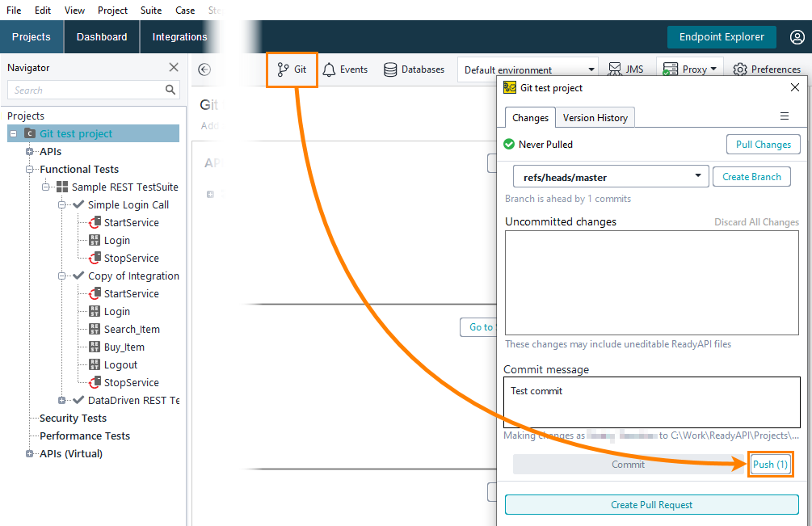Select the Security Tests node

(x=73, y=418)
